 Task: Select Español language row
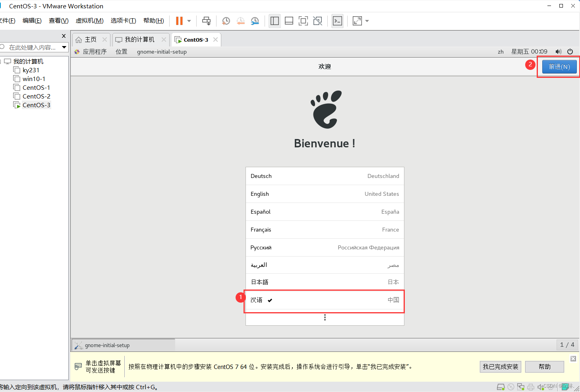pos(325,212)
